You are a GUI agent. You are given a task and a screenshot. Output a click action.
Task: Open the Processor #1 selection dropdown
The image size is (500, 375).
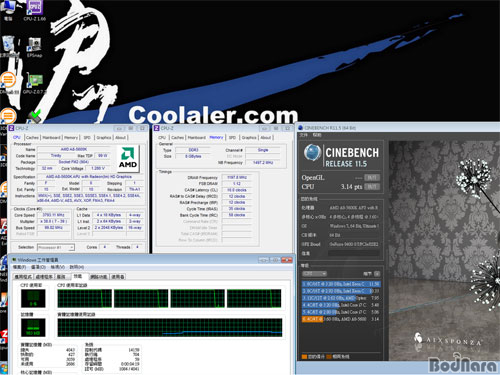[x=56, y=247]
